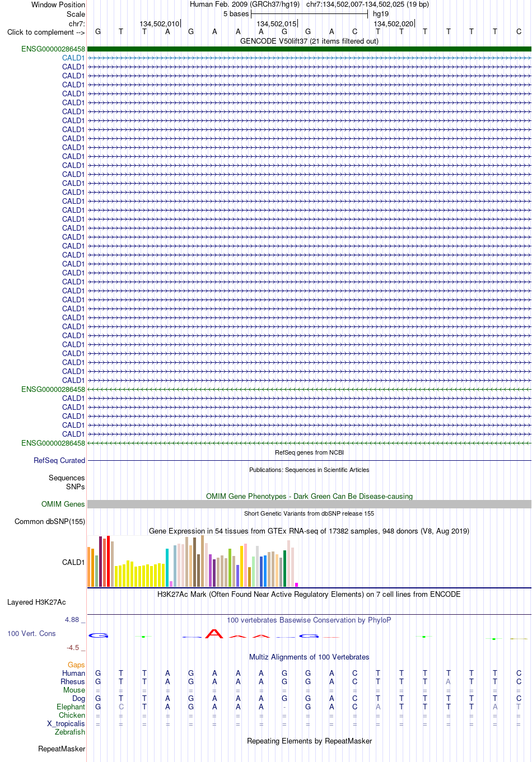Click 'chr7:134,502,007-134,502,025 (19 bp)' position text
This screenshot has width=532, height=762.
[367, 4]
